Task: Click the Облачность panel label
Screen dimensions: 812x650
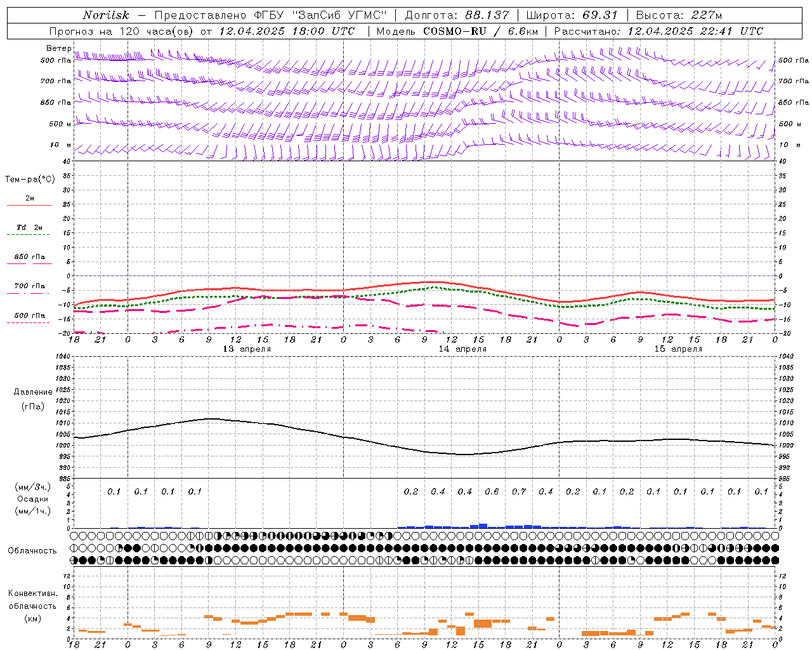Action: (x=32, y=551)
